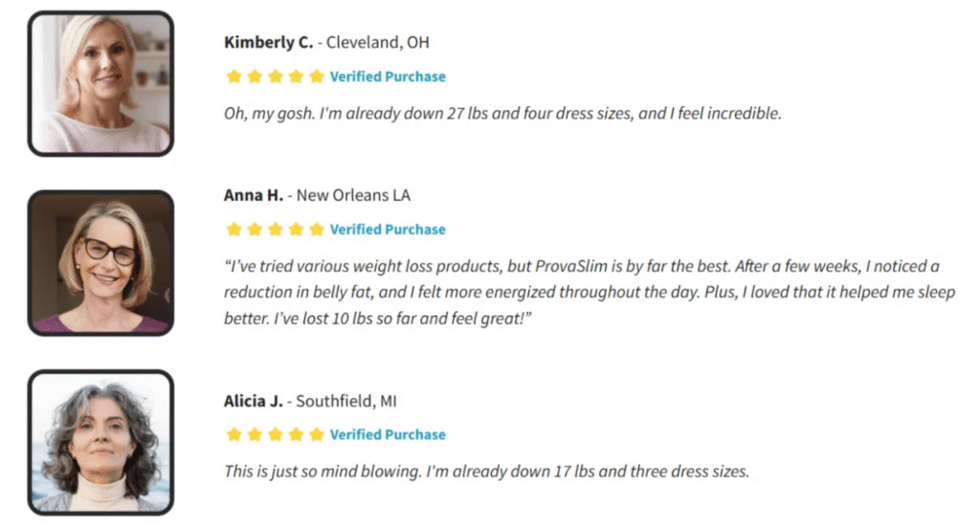This screenshot has width=980, height=529.
Task: Click Kimberly C.'s profile photo
Action: [x=100, y=83]
